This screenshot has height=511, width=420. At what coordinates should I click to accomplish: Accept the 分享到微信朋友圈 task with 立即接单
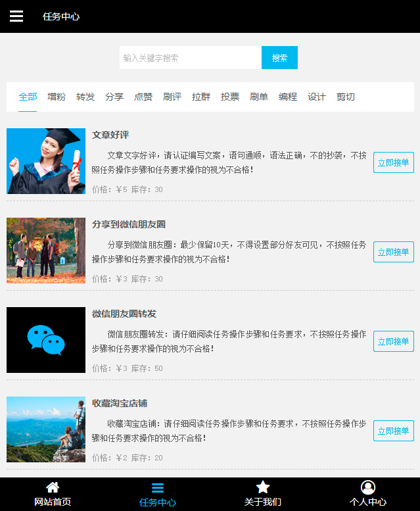394,252
